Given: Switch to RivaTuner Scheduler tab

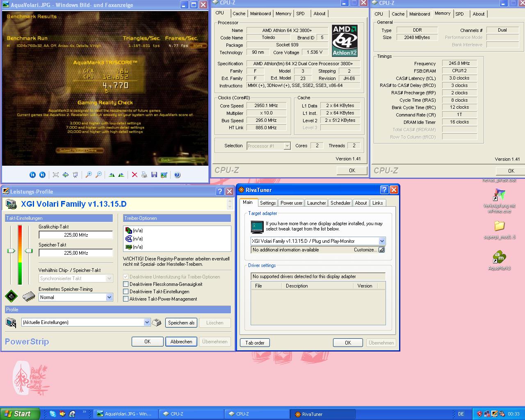Looking at the screenshot, I should (x=340, y=203).
